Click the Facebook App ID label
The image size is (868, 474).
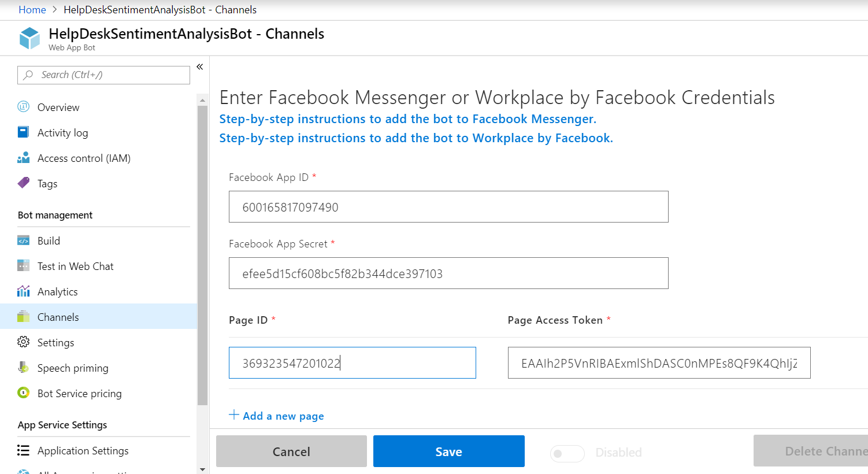(x=269, y=177)
